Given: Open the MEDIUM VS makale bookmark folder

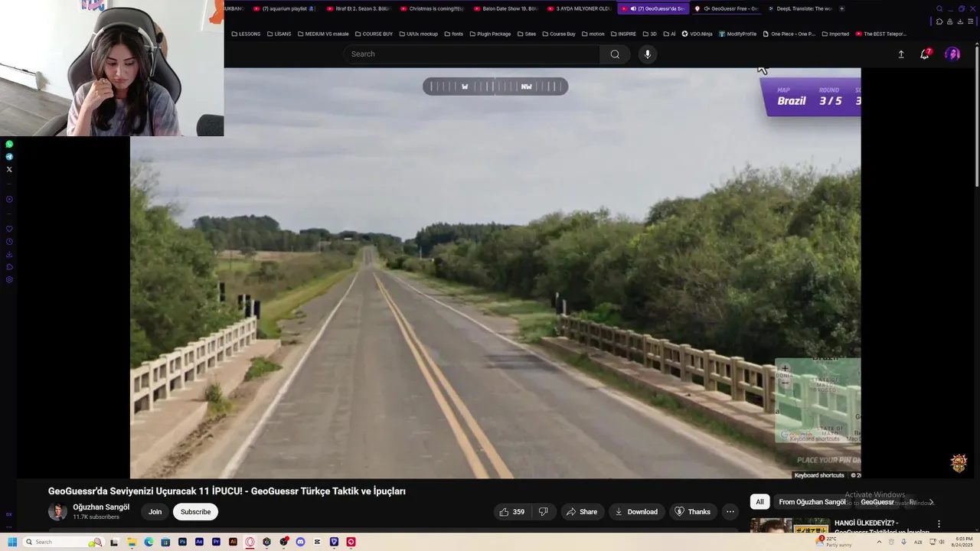Looking at the screenshot, I should (x=323, y=34).
